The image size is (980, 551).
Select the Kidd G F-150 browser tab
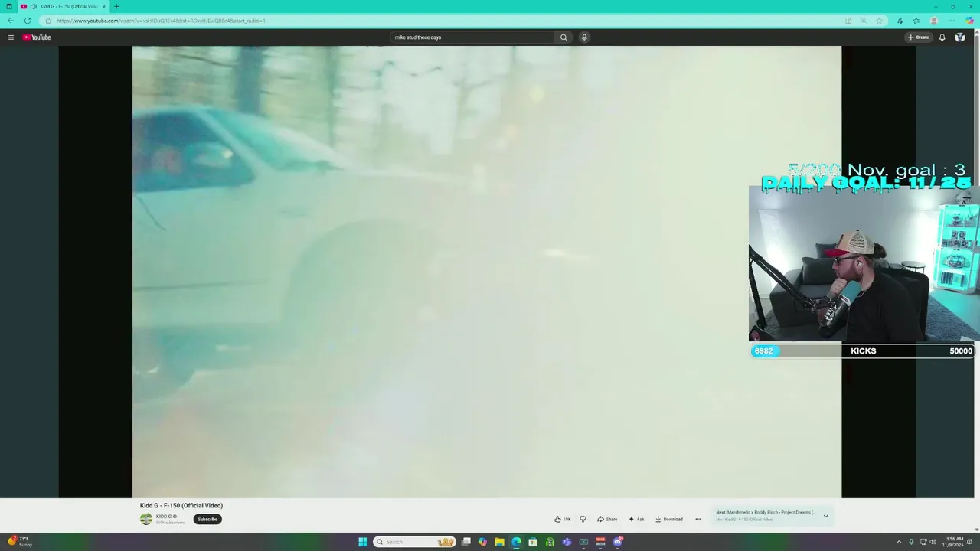click(64, 6)
